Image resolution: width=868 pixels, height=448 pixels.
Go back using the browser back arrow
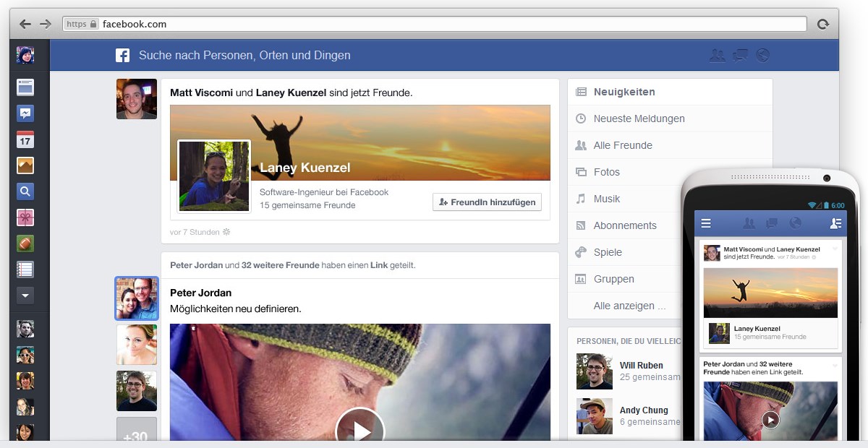(x=25, y=24)
